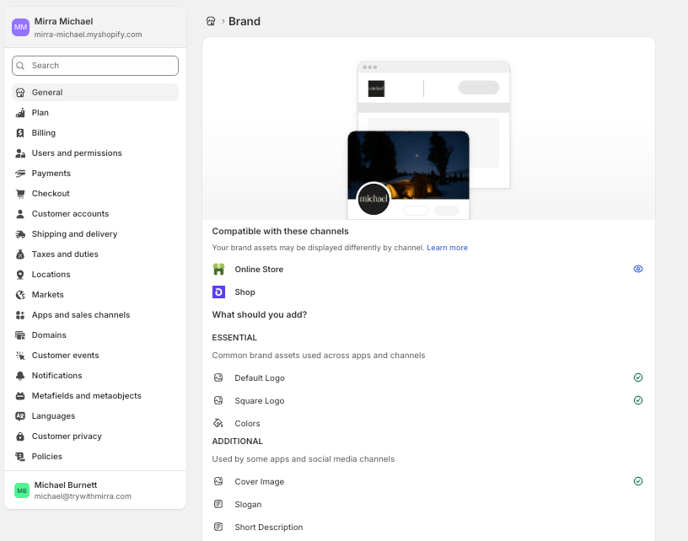The image size is (688, 541).
Task: Click the Markets globe icon
Action: tap(20, 294)
